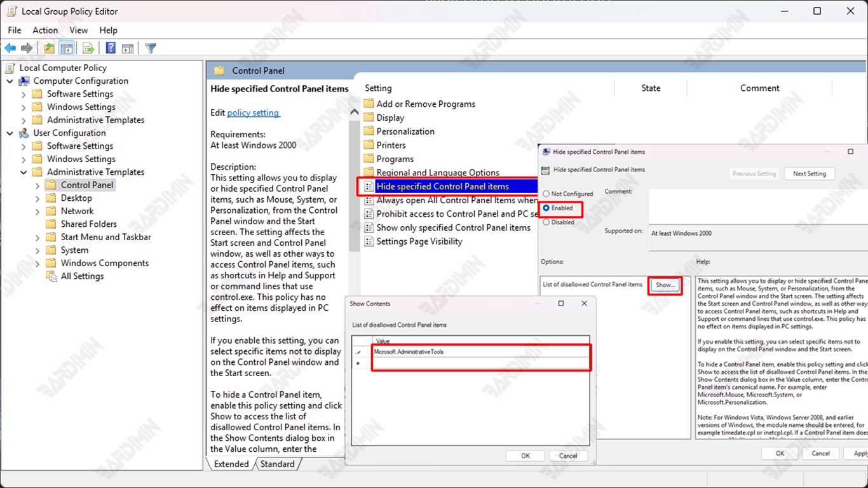Select the Disabled radio button
The height and width of the screenshot is (488, 868).
[x=546, y=222]
